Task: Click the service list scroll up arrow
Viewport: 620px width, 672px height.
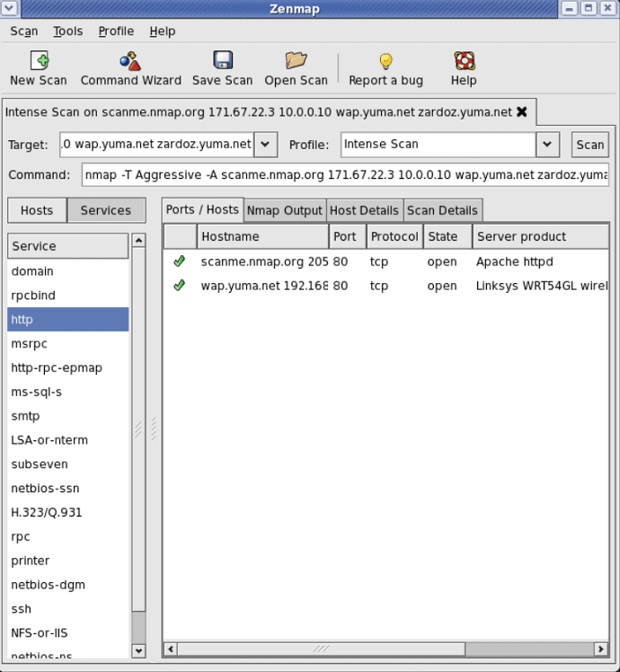Action: tap(138, 241)
